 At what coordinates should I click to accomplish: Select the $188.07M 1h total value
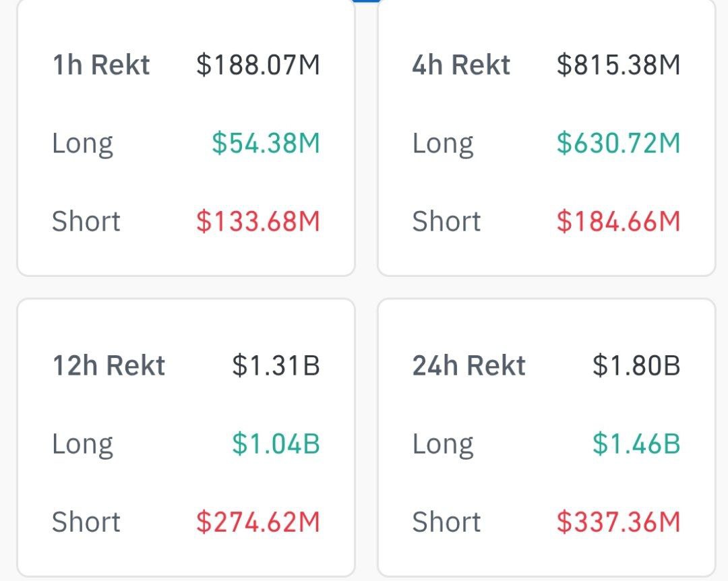pos(257,65)
